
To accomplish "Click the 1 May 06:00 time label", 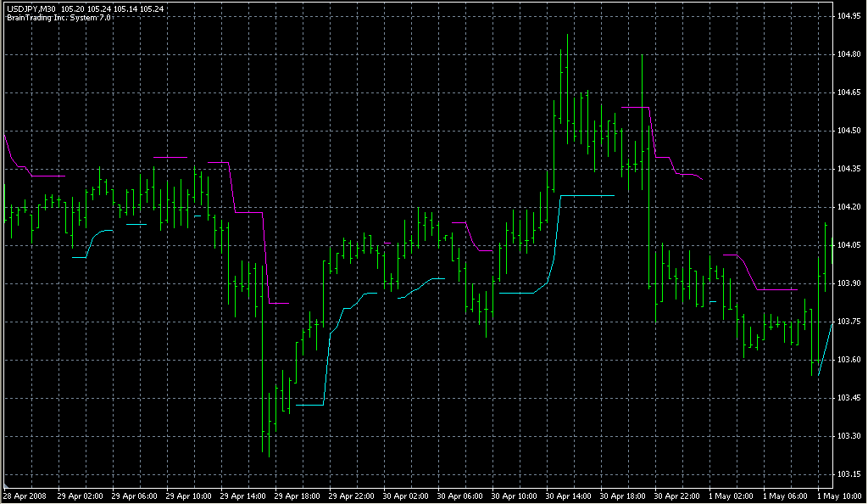I will click(x=785, y=496).
